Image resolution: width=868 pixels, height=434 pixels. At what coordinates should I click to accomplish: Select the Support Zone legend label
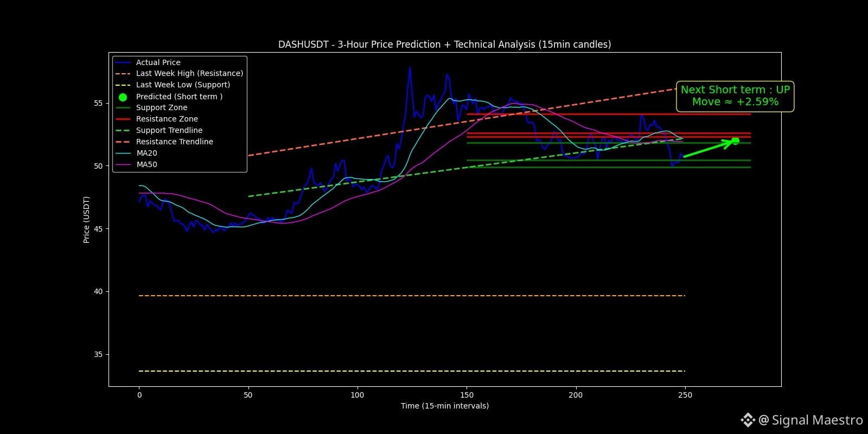162,107
